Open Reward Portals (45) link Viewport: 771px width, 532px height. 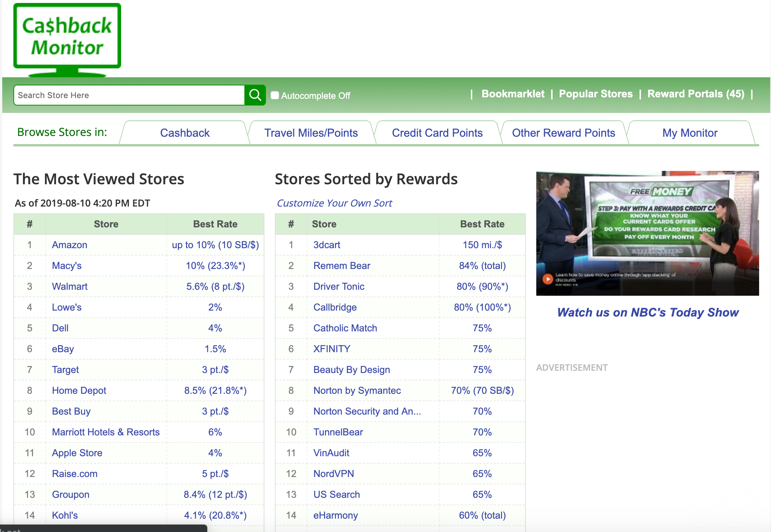[x=696, y=94]
